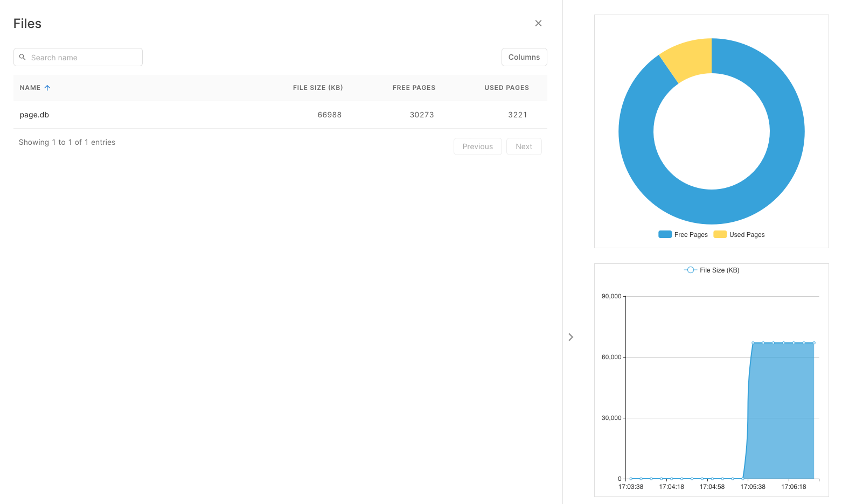Viewport: 842px width, 504px height.
Task: Click the magnifier icon in the search box
Action: click(23, 57)
